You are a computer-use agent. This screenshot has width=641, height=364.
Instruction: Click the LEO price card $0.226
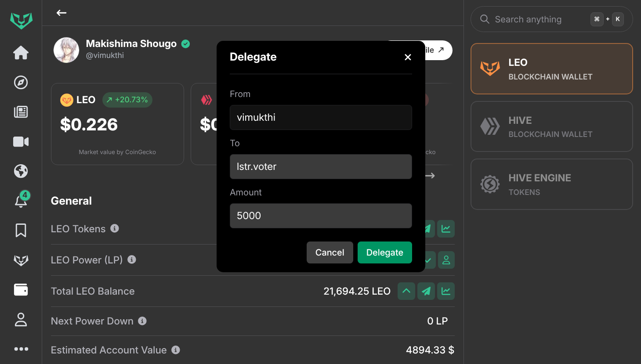pos(117,124)
